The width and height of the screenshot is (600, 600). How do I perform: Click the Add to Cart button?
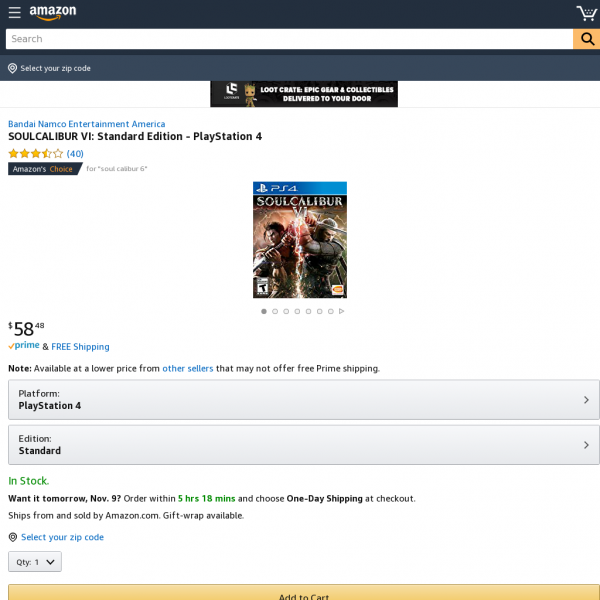[304, 592]
